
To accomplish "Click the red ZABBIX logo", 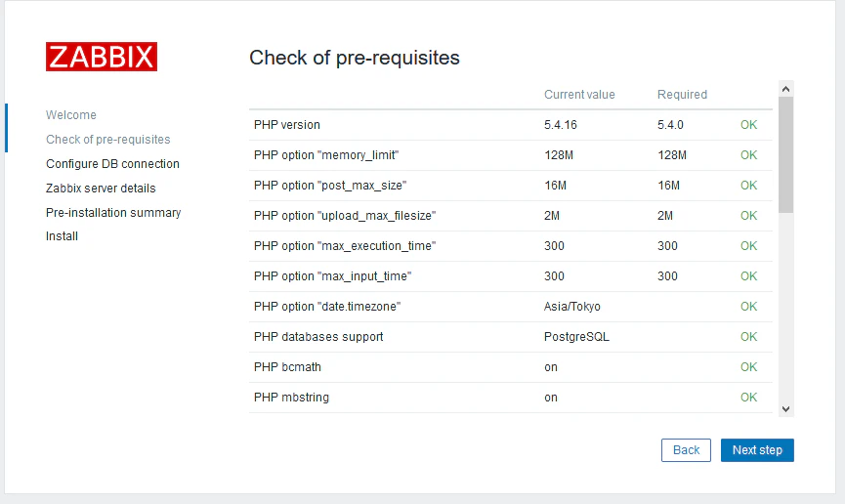I will pos(101,57).
